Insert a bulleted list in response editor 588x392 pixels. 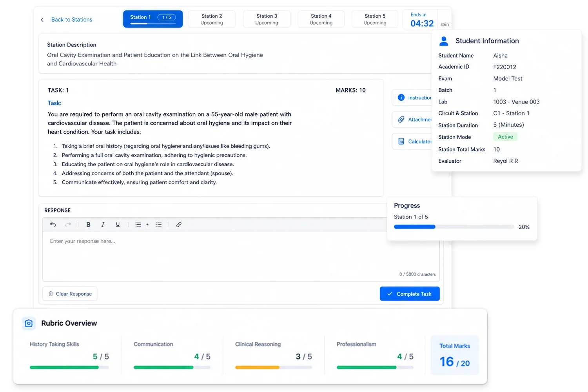pyautogui.click(x=138, y=225)
